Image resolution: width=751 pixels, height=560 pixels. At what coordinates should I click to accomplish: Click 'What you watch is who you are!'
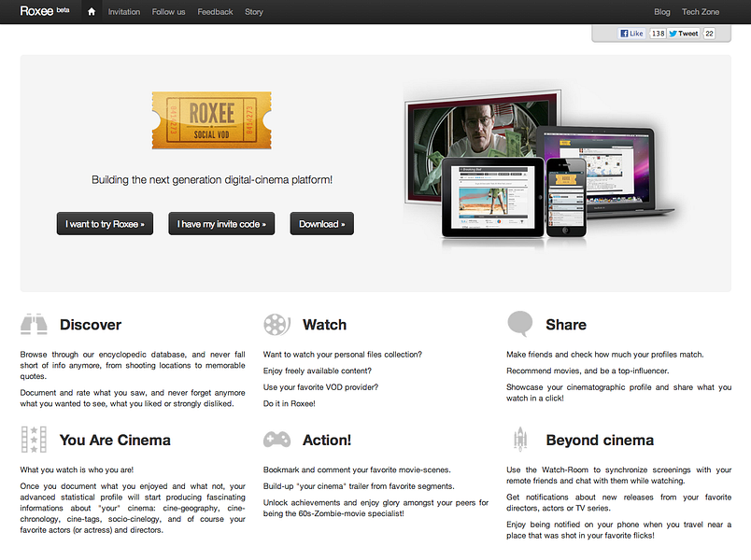[77, 469]
